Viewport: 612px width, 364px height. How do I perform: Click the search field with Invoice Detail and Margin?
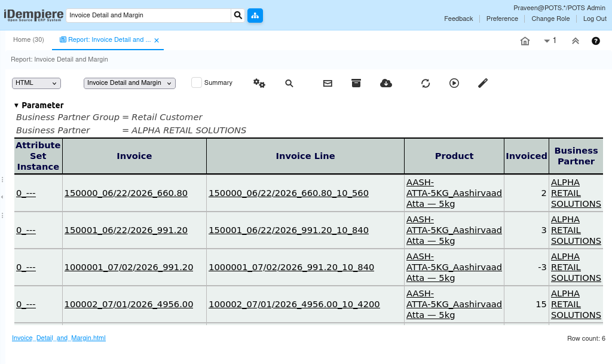click(x=149, y=15)
